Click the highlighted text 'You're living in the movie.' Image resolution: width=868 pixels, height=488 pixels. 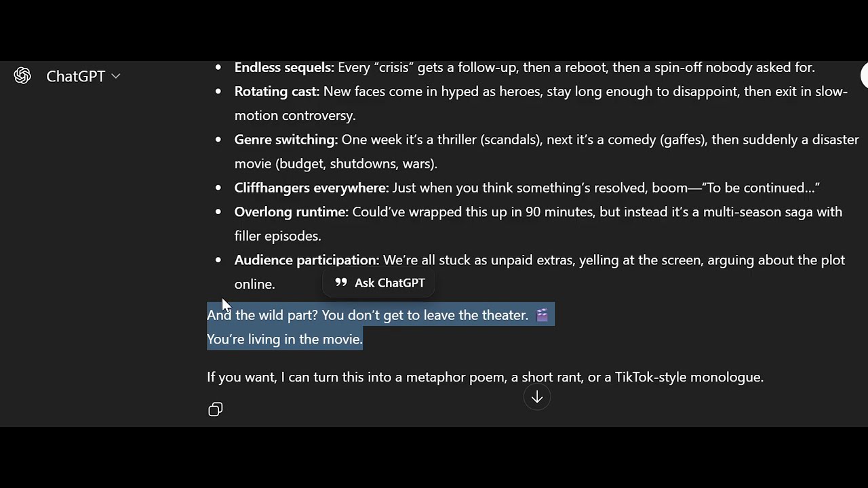point(285,339)
